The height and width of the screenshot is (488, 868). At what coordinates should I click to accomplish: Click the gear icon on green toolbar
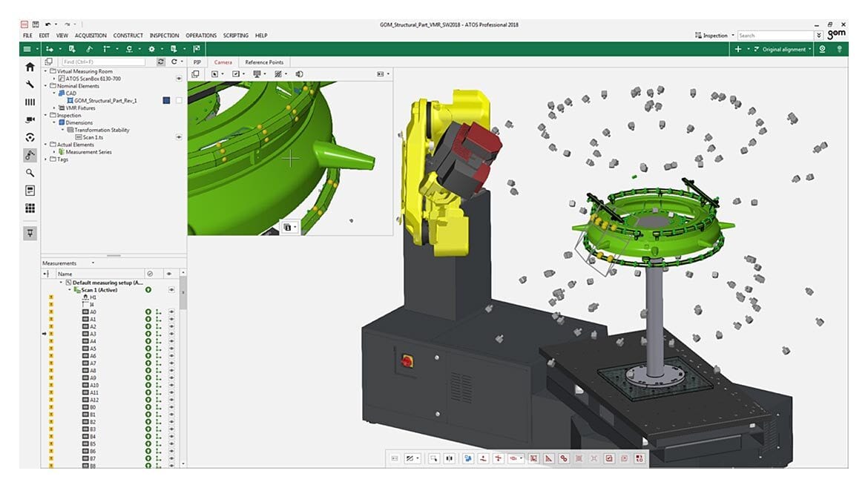(151, 49)
